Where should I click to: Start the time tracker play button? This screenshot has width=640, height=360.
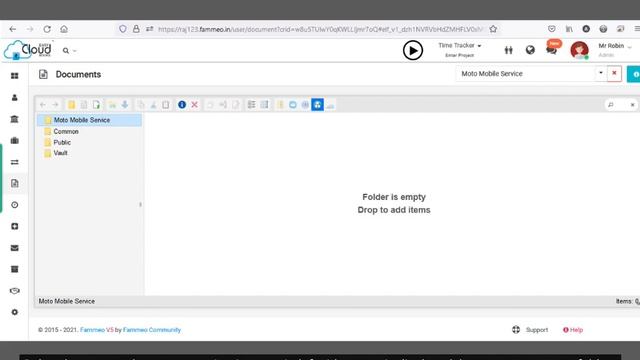tap(413, 50)
